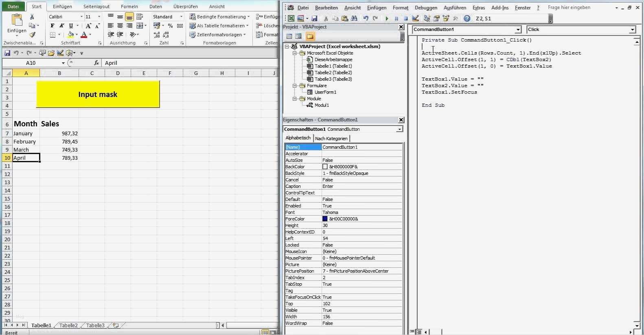644x335 pixels.
Task: Open the CommandButton1 object dropdown
Action: [518, 30]
